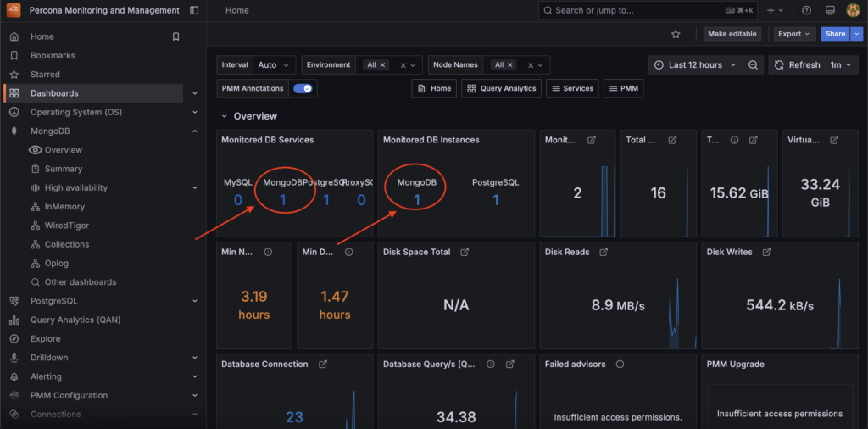Show info for Failed advisors panel
This screenshot has height=429, width=868.
(x=620, y=365)
